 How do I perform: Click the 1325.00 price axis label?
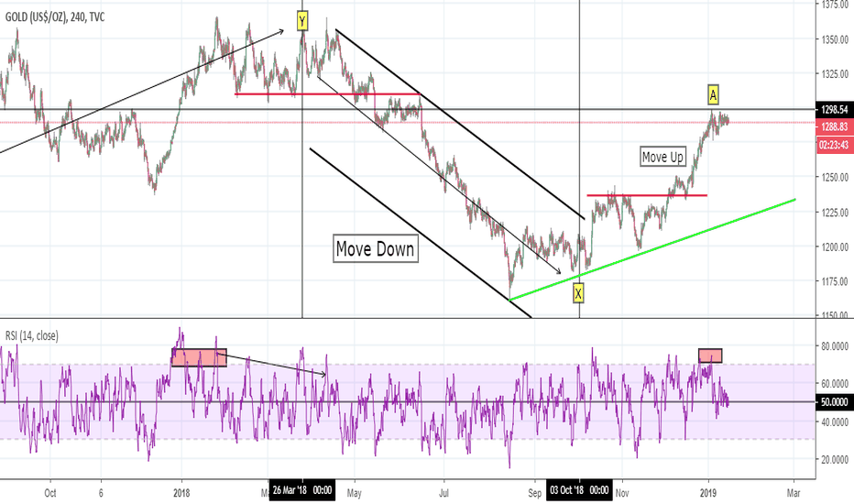point(835,73)
